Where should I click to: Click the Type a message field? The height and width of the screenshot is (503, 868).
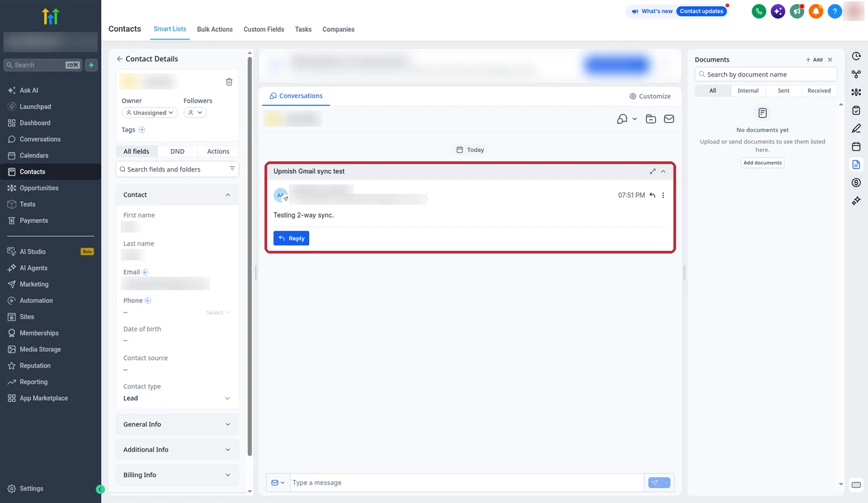(467, 483)
